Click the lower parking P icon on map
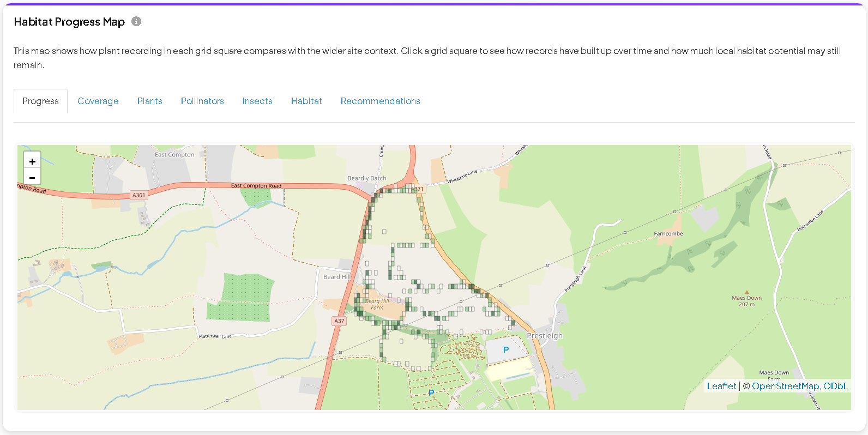Image resolution: width=868 pixels, height=435 pixels. coord(431,392)
